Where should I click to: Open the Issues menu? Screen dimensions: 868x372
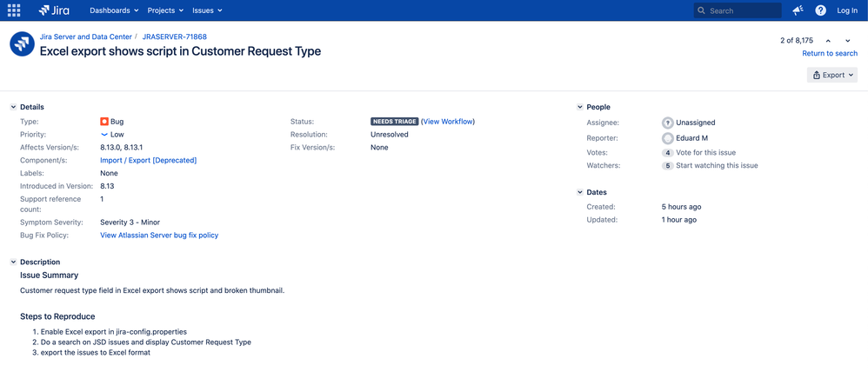(x=207, y=10)
